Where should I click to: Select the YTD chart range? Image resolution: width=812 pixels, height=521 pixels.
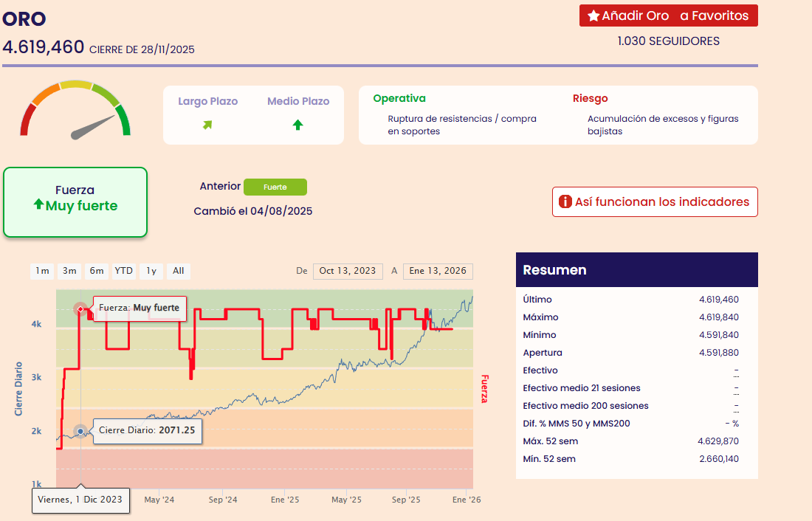coord(124,271)
